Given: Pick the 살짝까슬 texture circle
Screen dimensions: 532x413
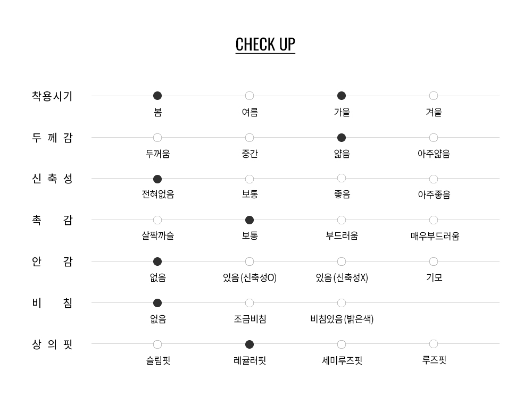Looking at the screenshot, I should pyautogui.click(x=157, y=220).
